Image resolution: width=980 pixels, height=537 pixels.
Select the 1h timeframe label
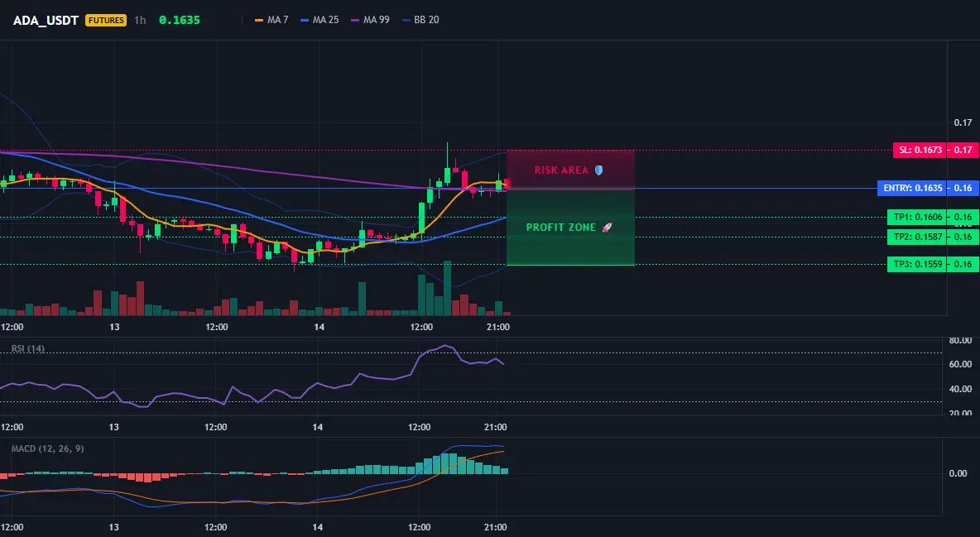click(140, 20)
